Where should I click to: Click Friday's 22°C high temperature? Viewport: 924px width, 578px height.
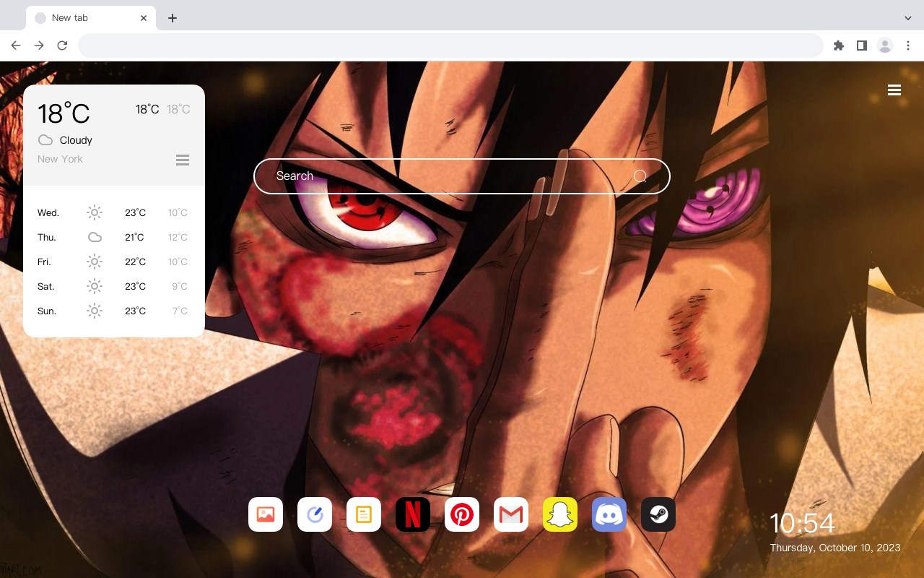coord(136,262)
